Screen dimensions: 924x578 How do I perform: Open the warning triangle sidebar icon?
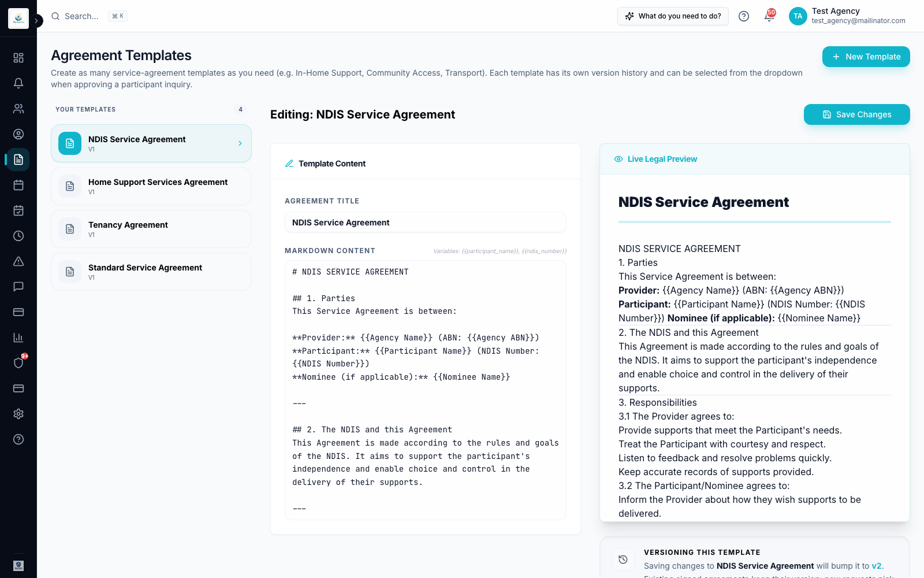[x=18, y=261]
